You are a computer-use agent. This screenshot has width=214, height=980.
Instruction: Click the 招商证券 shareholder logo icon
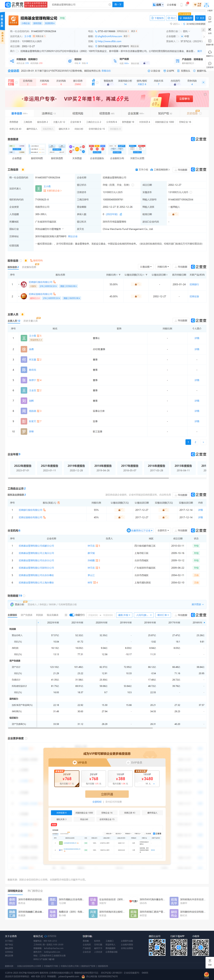(x=24, y=296)
